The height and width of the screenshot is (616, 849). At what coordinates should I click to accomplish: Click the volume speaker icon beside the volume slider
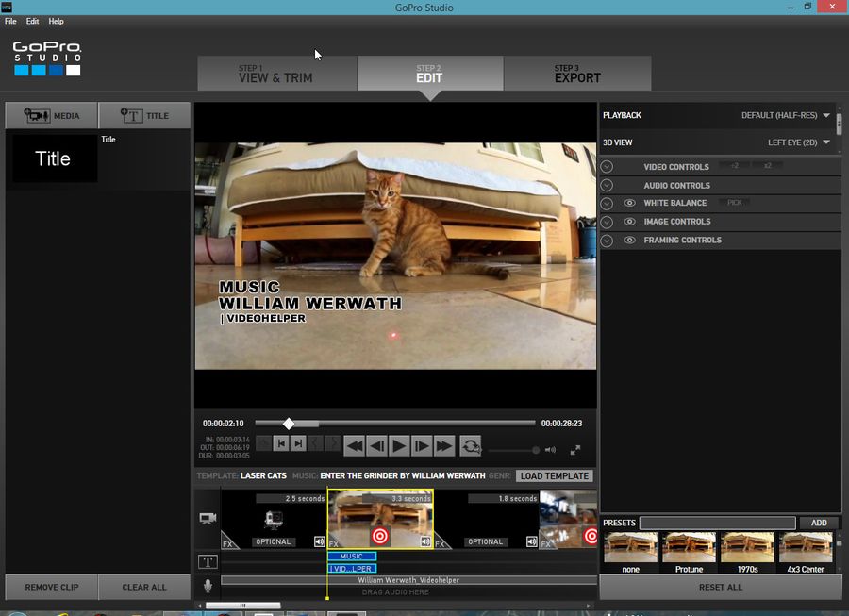pyautogui.click(x=550, y=450)
